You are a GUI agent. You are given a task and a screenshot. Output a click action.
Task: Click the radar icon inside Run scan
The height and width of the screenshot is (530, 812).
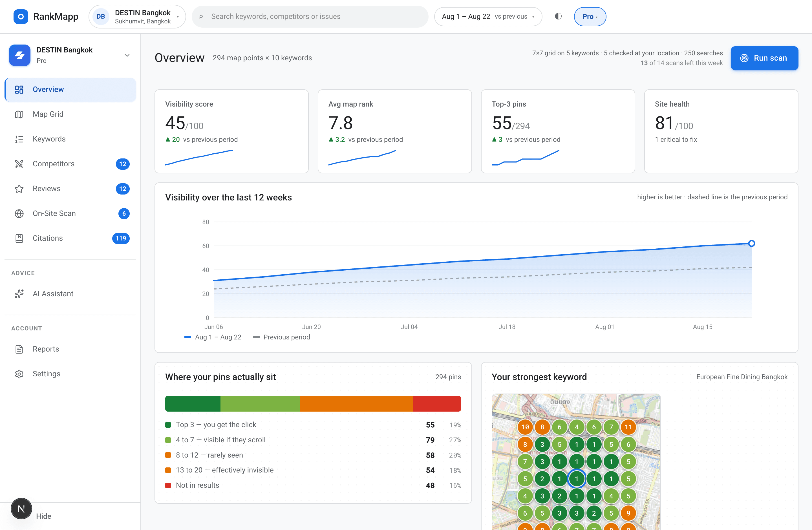744,58
